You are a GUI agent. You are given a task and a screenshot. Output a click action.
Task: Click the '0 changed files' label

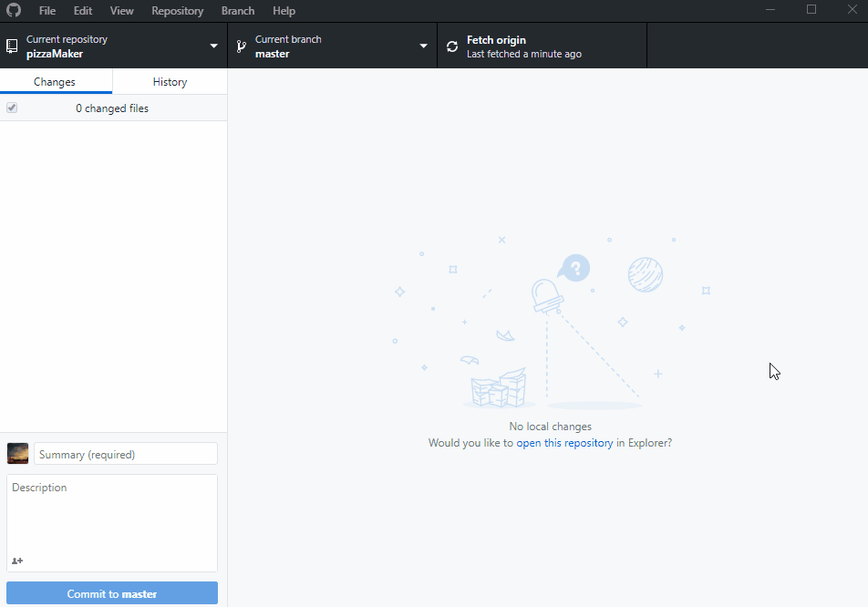[x=112, y=108]
